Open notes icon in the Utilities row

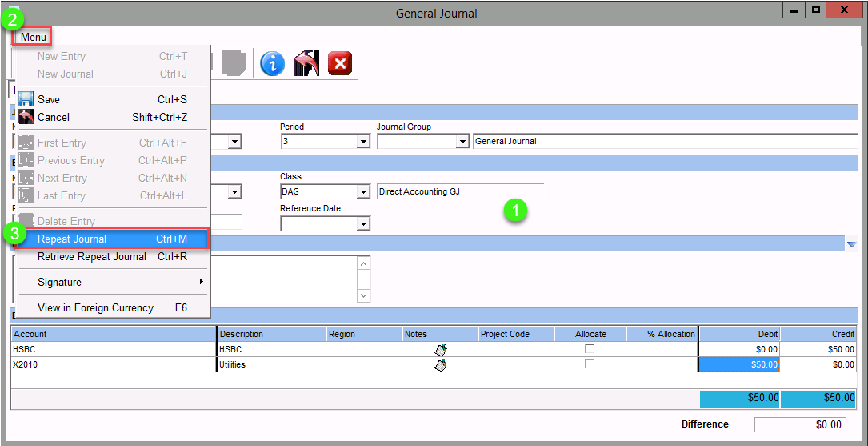click(439, 364)
